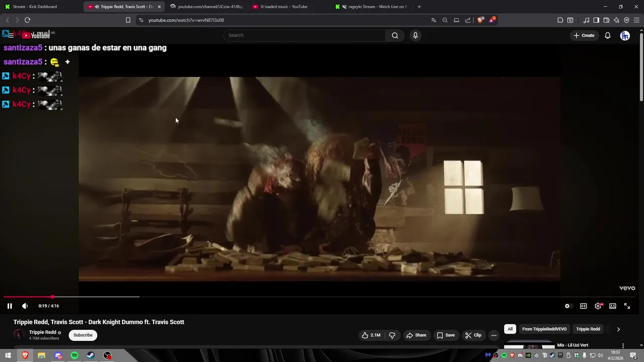Subscribe to the Trippie Redd channel
Image resolution: width=644 pixels, height=362 pixels.
pyautogui.click(x=83, y=335)
